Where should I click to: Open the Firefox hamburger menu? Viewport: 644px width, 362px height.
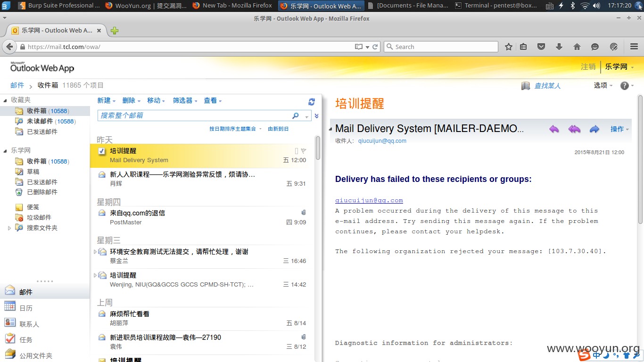tap(634, 47)
